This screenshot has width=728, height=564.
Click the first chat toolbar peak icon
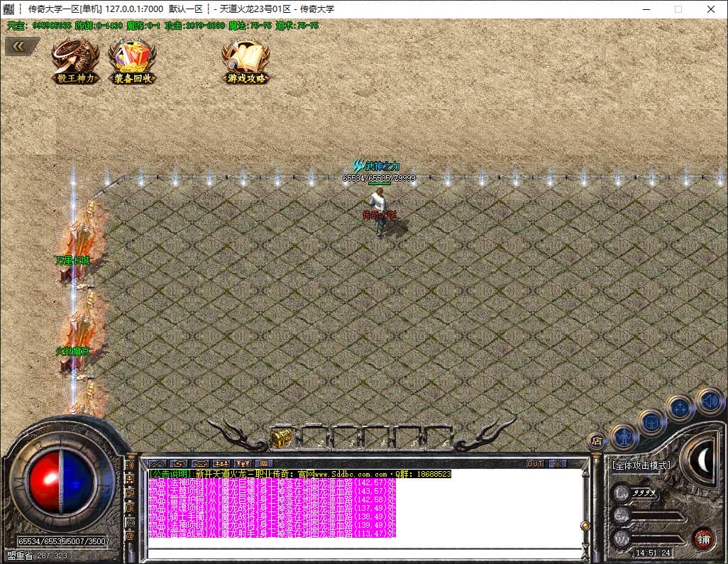(158, 463)
